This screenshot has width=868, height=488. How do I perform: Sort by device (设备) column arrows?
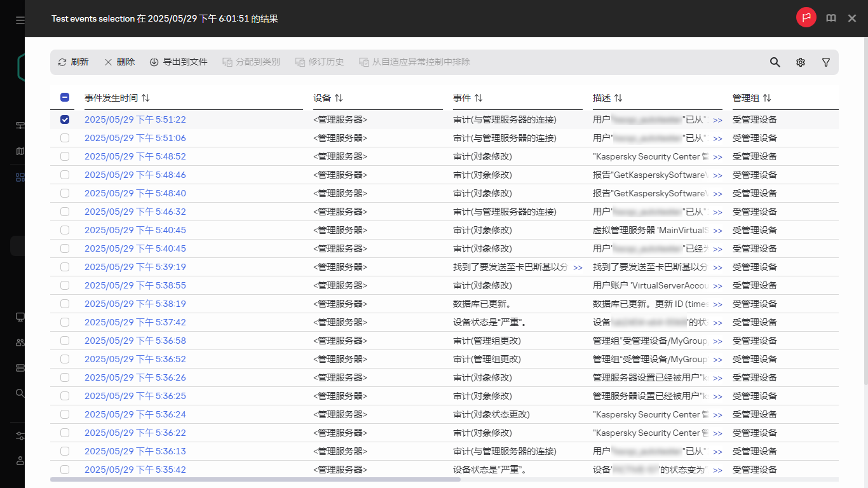coord(339,98)
